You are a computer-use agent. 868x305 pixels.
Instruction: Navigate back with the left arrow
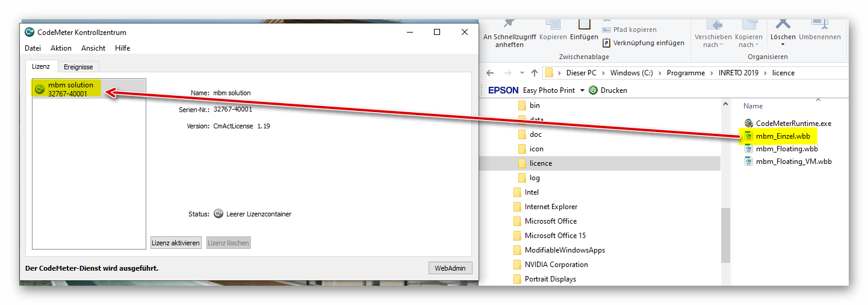tap(490, 73)
